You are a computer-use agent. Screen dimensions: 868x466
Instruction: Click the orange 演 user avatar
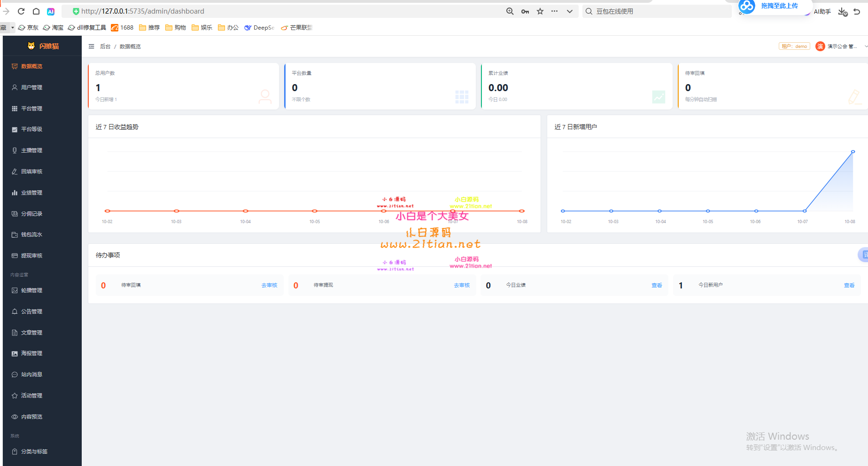(x=820, y=46)
